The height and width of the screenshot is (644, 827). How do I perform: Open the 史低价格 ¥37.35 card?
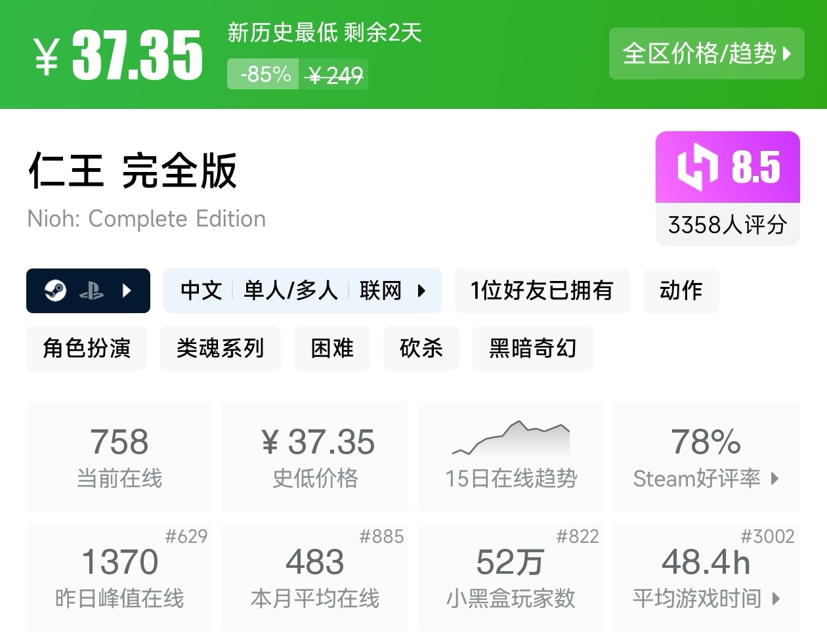[316, 457]
